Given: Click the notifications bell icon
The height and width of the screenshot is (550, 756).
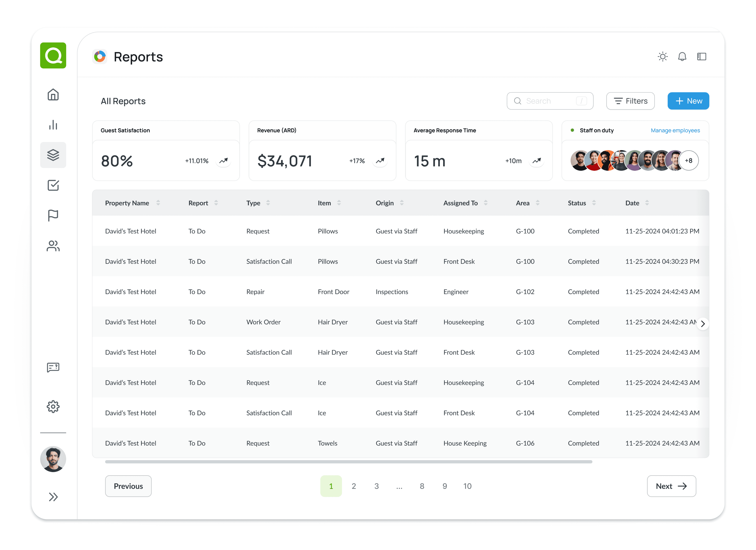Looking at the screenshot, I should [x=682, y=57].
